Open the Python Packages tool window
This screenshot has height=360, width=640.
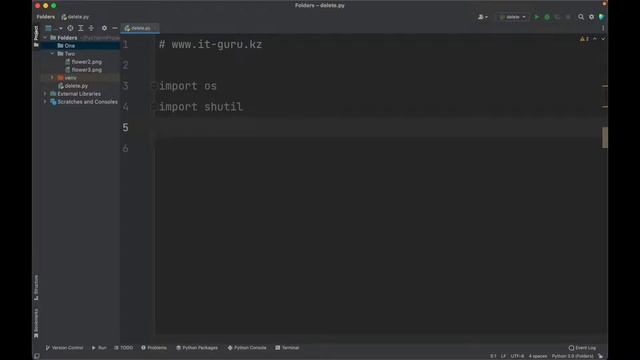[x=197, y=348]
